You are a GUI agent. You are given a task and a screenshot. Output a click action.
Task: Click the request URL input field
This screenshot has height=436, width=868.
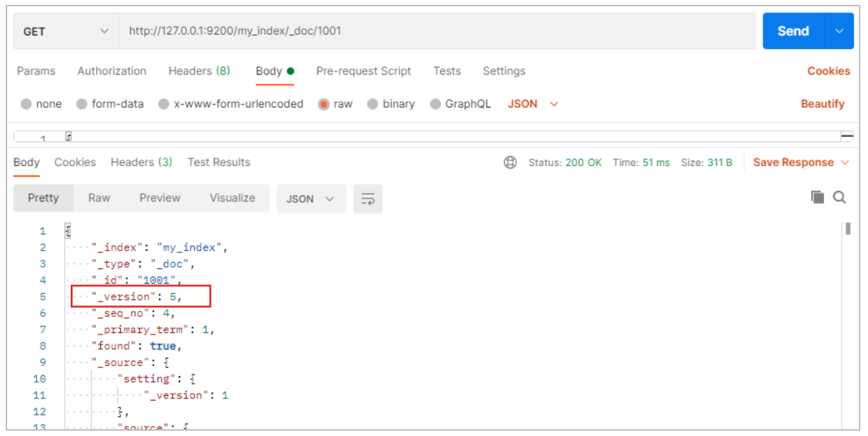click(435, 32)
